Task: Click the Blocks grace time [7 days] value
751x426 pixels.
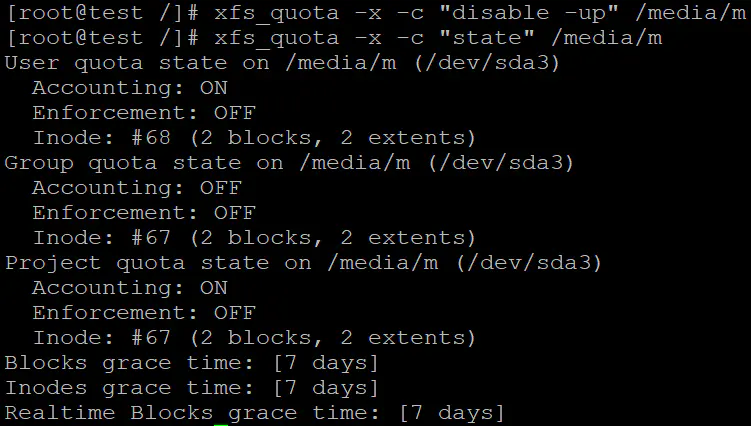Action: [326, 363]
